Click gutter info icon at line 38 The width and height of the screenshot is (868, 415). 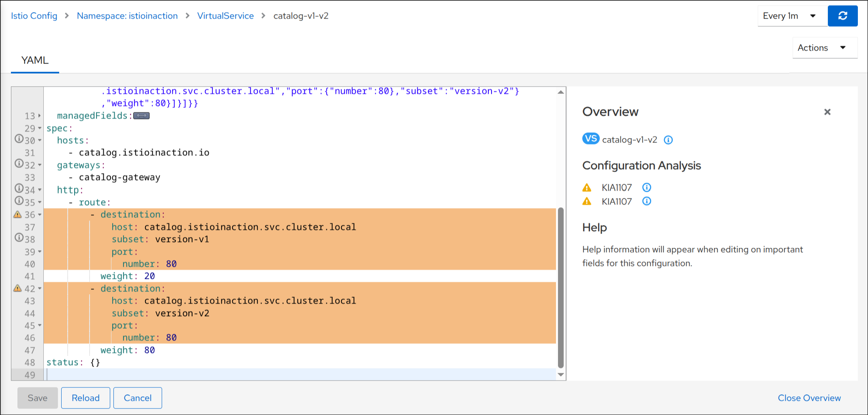tap(19, 237)
